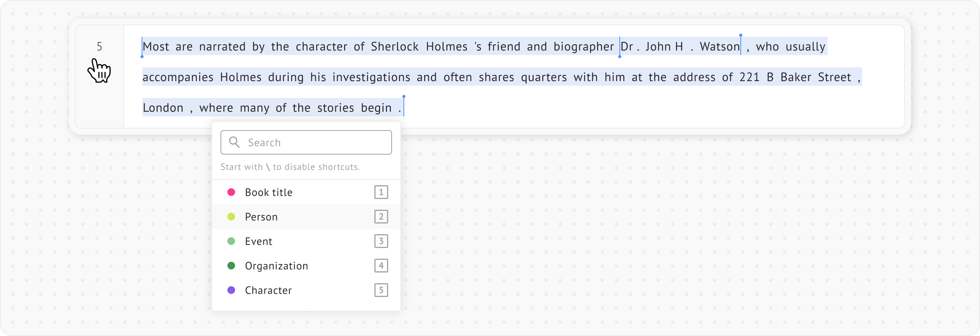This screenshot has width=980, height=336.
Task: Click the shortcut key 5 badge
Action: [381, 290]
